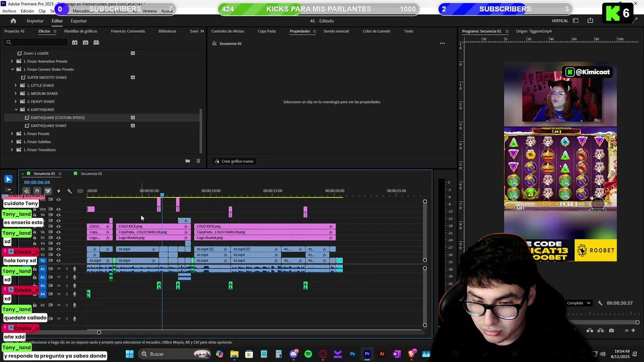
Task: Open the Archivo menu
Action: click(x=9, y=11)
